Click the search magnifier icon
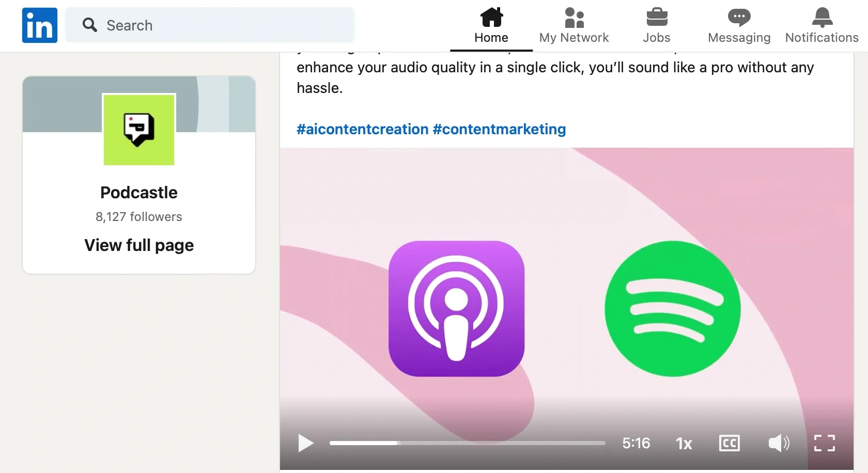 pyautogui.click(x=90, y=25)
